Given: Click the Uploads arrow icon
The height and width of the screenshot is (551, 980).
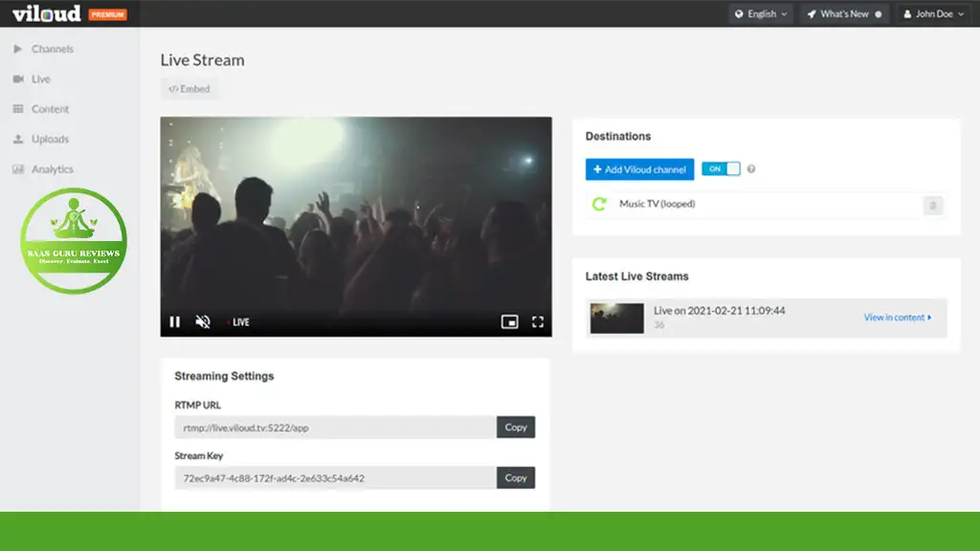Looking at the screenshot, I should click(18, 139).
